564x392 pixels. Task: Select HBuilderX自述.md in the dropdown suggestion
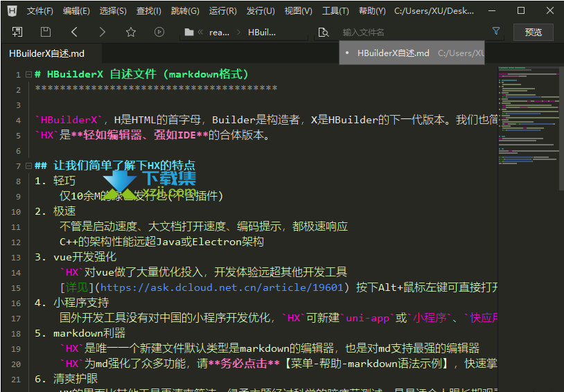coord(412,53)
